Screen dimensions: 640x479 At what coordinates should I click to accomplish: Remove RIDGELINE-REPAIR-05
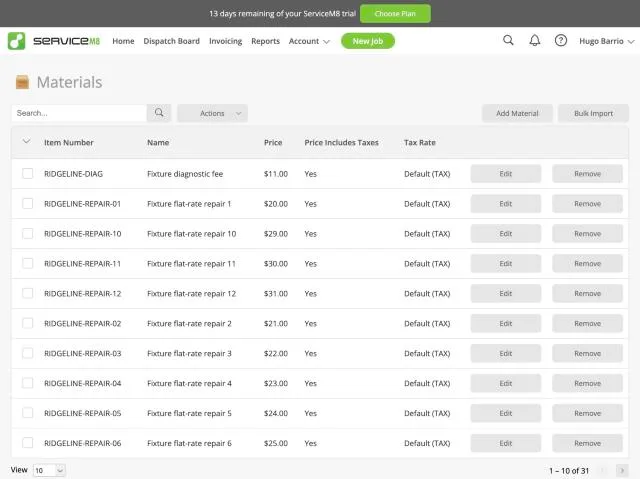587,413
